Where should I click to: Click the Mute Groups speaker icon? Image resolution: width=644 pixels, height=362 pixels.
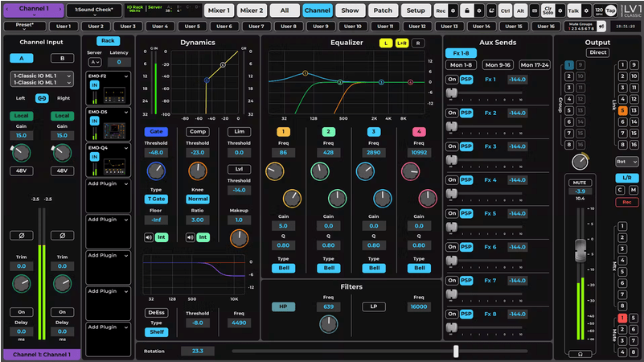(x=601, y=27)
